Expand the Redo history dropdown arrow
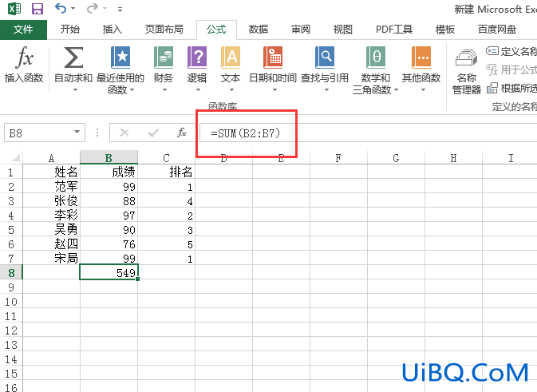537x392 pixels. tap(105, 9)
